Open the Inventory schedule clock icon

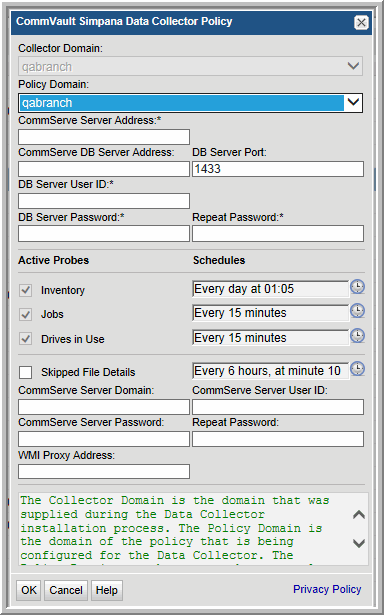pos(357,287)
